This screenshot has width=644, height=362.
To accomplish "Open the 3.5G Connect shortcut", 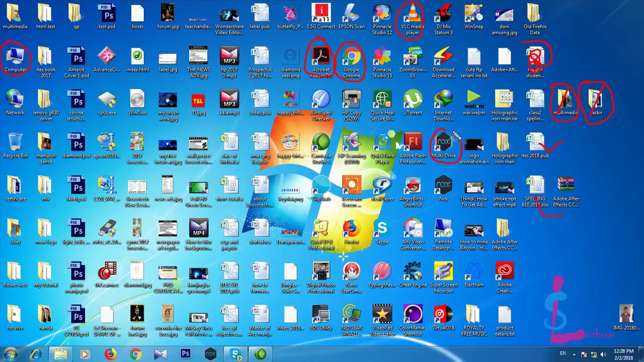I will [321, 17].
